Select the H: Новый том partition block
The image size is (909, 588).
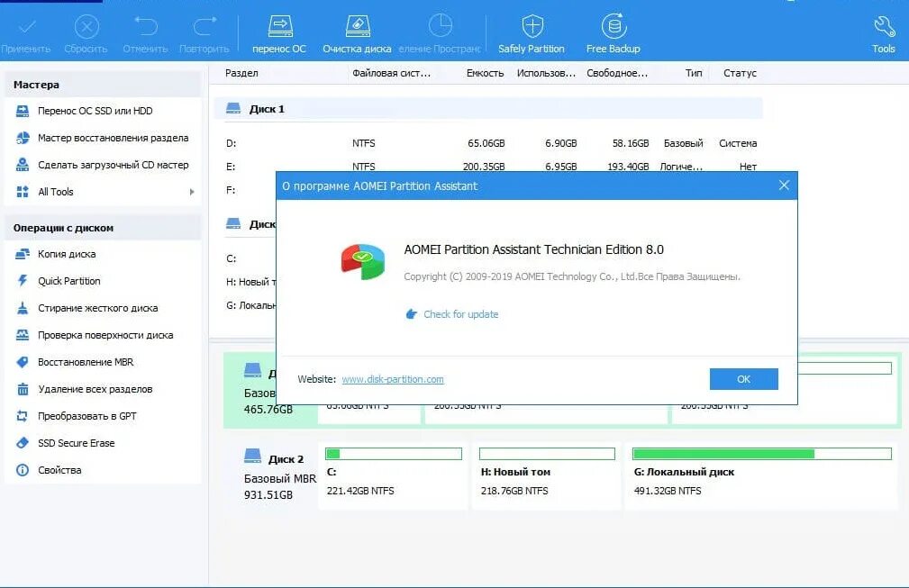coord(546,476)
